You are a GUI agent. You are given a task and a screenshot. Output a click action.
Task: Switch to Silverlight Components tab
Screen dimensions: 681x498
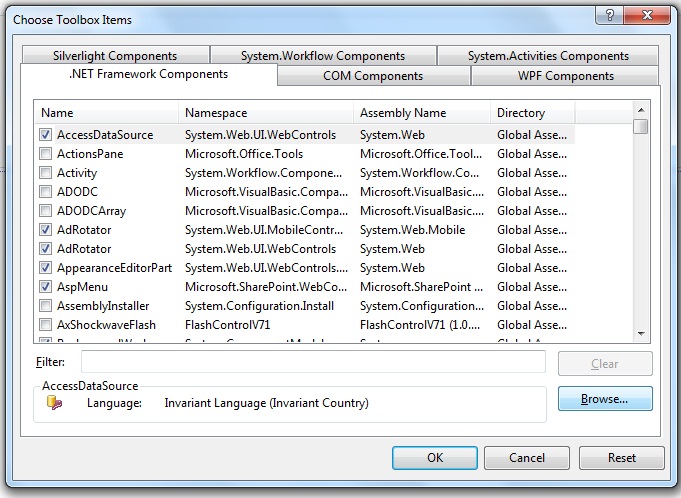pyautogui.click(x=115, y=56)
